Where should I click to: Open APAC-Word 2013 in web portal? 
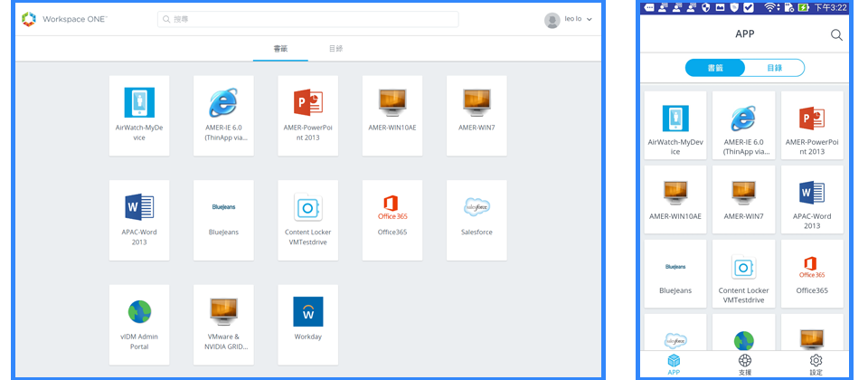coord(139,220)
